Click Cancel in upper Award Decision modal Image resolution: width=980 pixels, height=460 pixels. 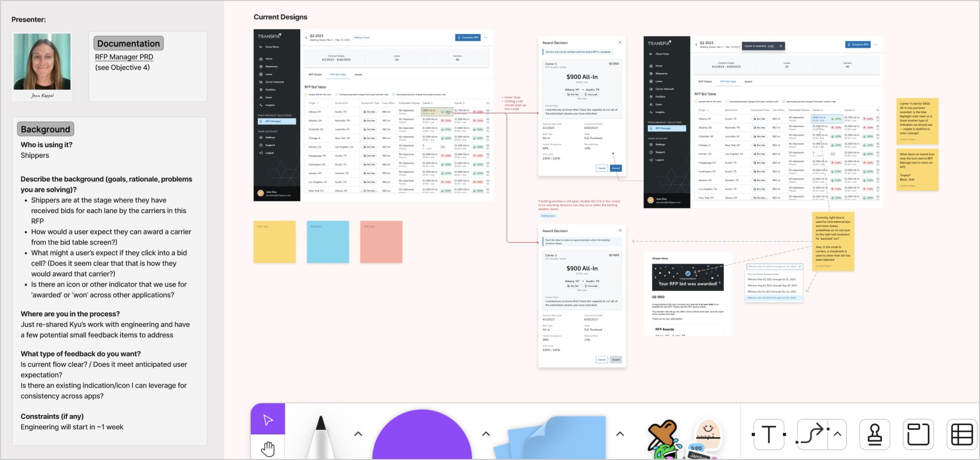(602, 168)
